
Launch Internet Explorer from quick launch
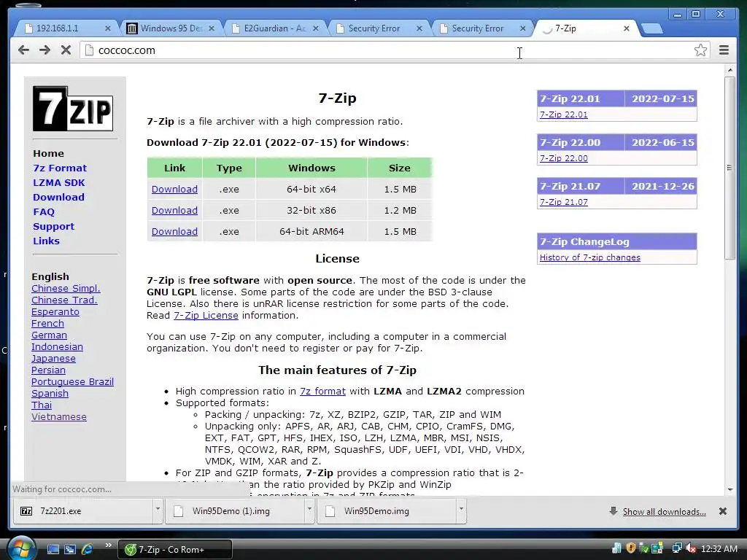point(88,549)
